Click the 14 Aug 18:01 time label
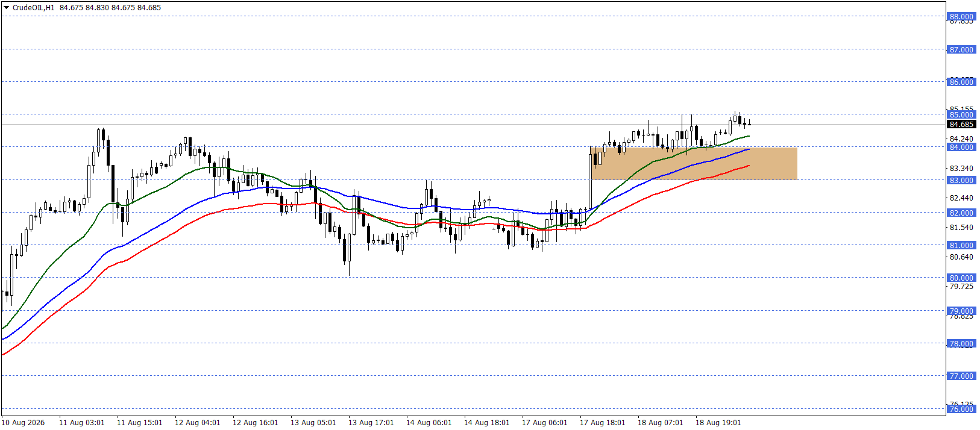Image resolution: width=980 pixels, height=430 pixels. [486, 422]
